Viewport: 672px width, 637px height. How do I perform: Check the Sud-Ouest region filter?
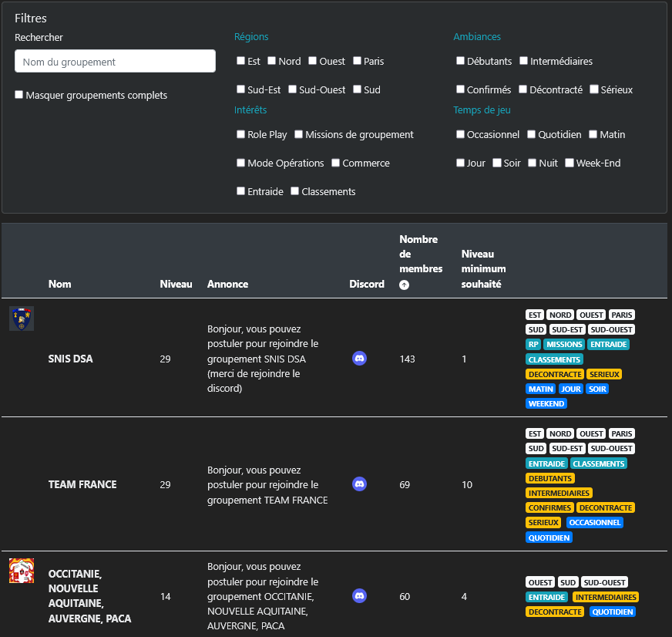pos(293,89)
